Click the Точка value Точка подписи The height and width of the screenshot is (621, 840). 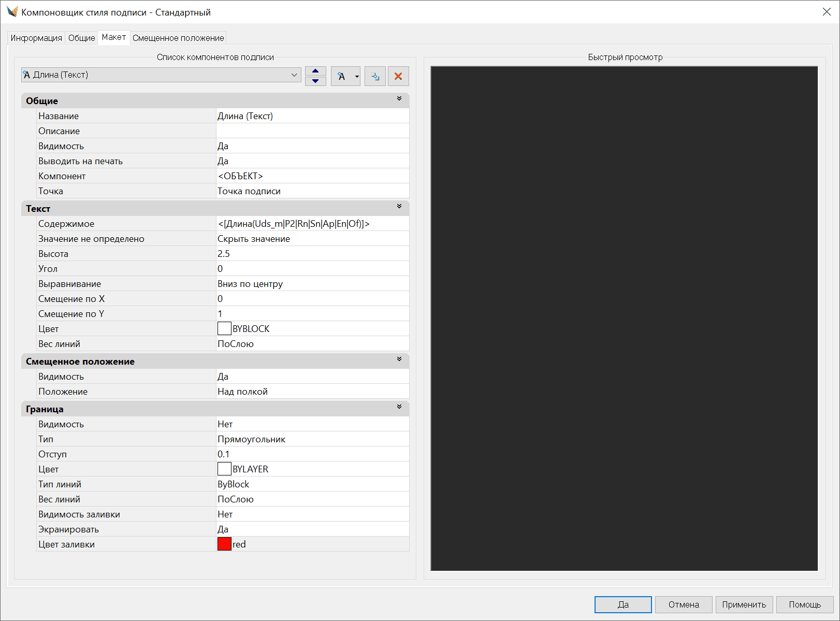(313, 191)
